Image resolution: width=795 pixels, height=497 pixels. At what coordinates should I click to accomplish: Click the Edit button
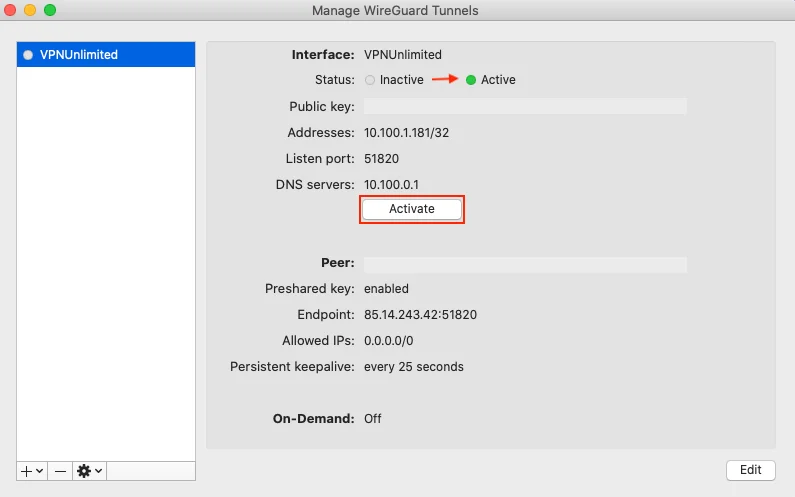[750, 470]
